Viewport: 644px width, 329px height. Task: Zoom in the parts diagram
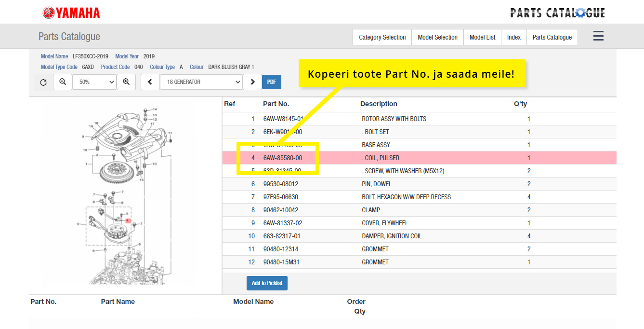(x=126, y=82)
